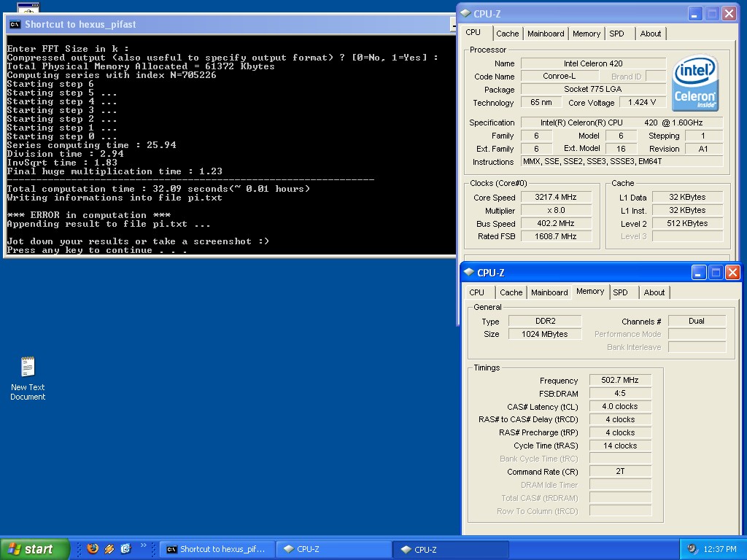Screen dimensions: 747x560
Task: Click the upper CPU-Z window title bar icon
Action: coord(466,14)
